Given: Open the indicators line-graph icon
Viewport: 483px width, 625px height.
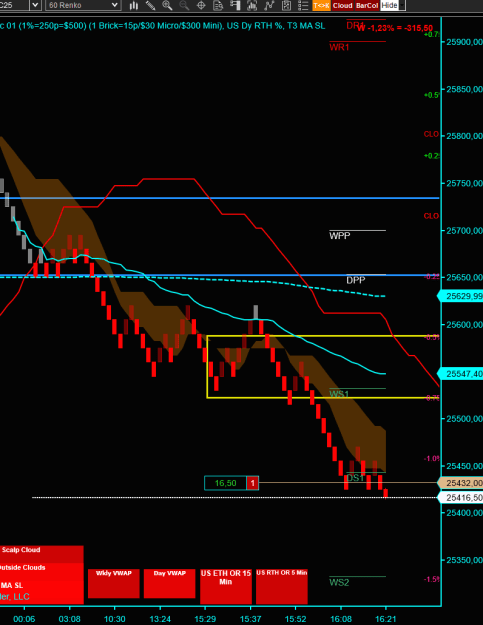Looking at the screenshot, I should (270, 5).
